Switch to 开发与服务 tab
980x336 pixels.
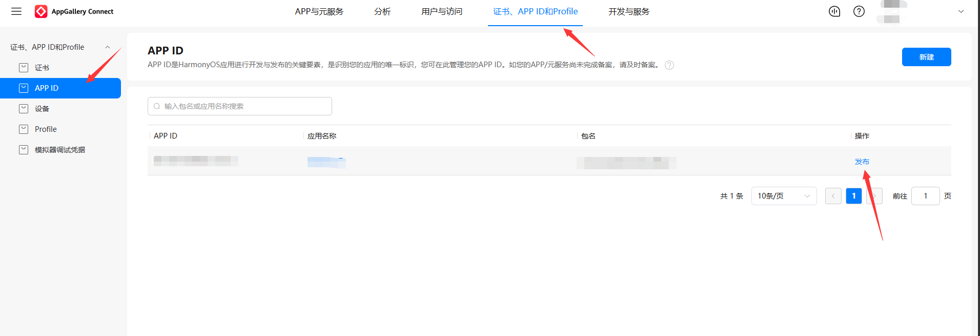click(x=629, y=11)
